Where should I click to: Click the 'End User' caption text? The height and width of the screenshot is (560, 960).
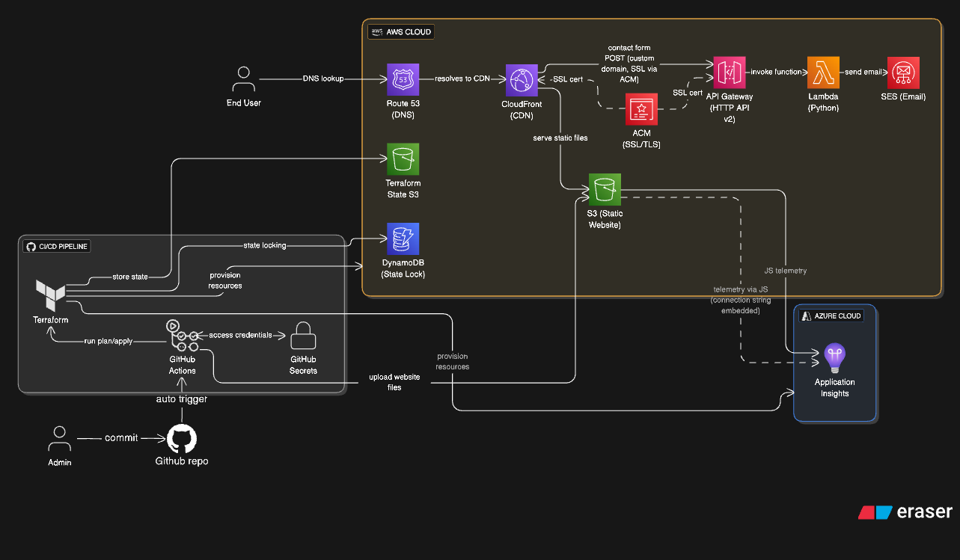pyautogui.click(x=244, y=102)
